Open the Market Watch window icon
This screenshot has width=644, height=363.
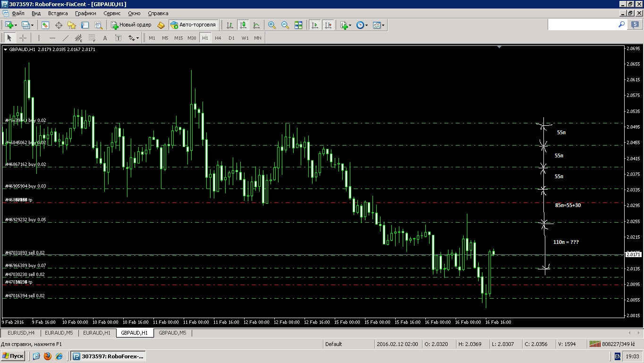point(45,25)
